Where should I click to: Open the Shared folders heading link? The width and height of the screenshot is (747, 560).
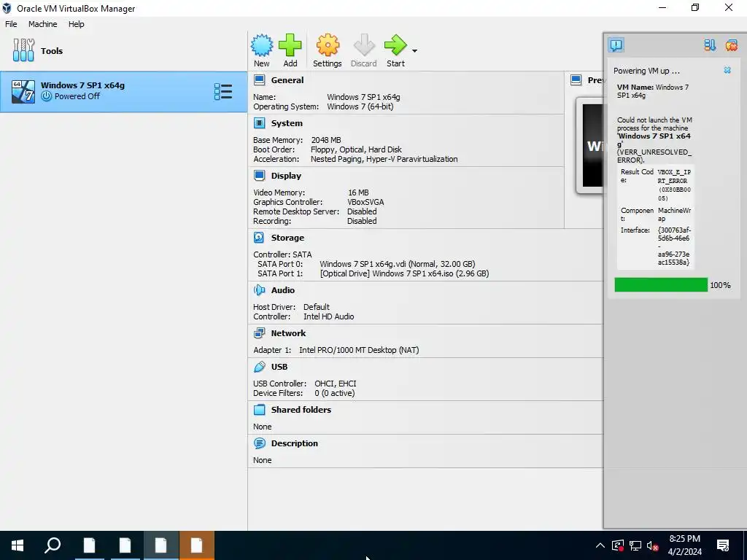[x=301, y=410]
